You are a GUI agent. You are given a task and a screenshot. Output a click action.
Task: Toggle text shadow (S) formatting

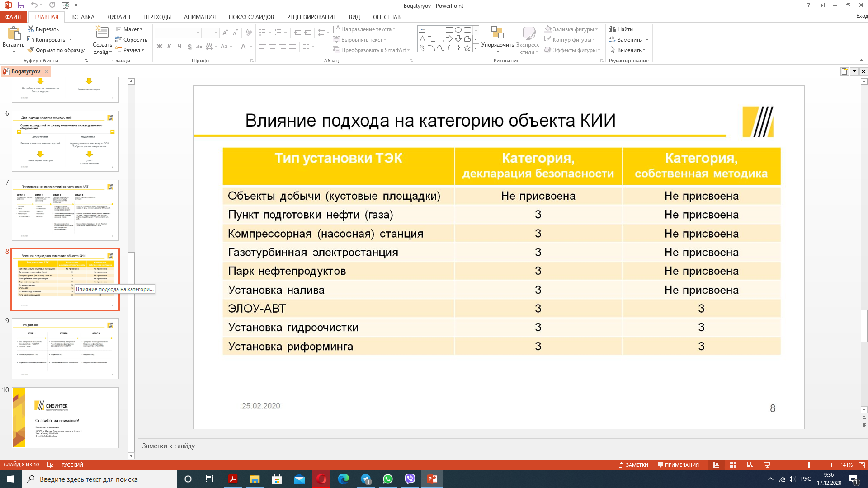pyautogui.click(x=189, y=47)
